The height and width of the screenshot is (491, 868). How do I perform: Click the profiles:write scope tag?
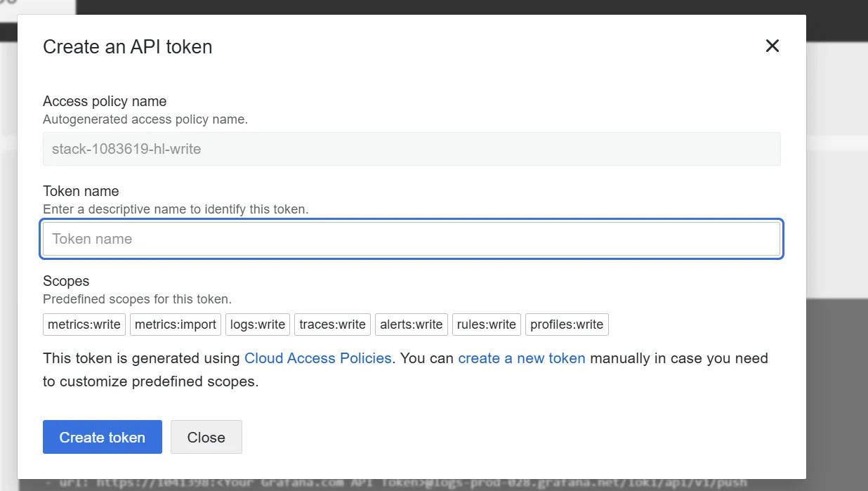[567, 325]
